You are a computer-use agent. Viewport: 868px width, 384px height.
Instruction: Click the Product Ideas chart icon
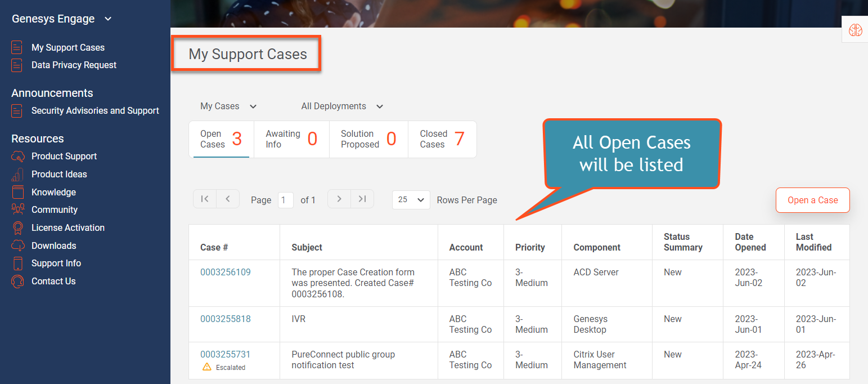[18, 174]
